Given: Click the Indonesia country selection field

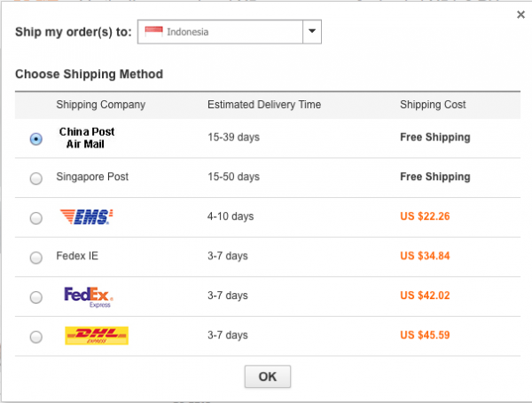Looking at the screenshot, I should click(230, 32).
